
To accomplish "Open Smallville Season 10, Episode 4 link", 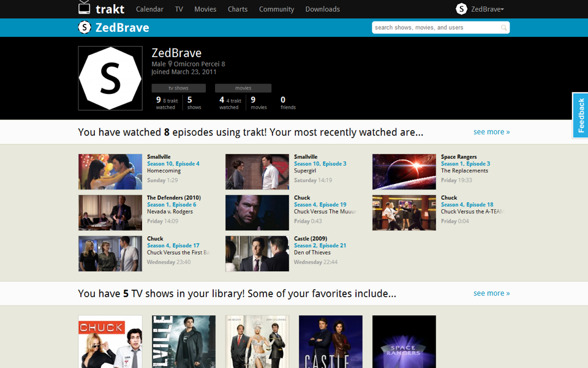I will point(173,164).
